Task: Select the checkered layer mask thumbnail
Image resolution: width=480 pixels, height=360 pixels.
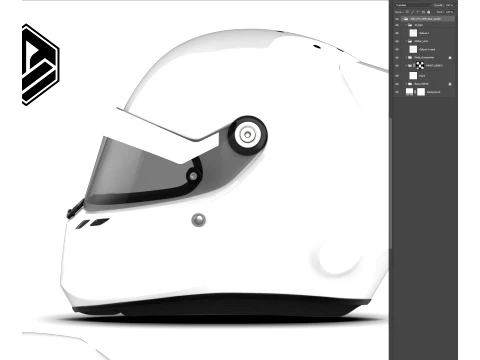Action: tap(420, 65)
